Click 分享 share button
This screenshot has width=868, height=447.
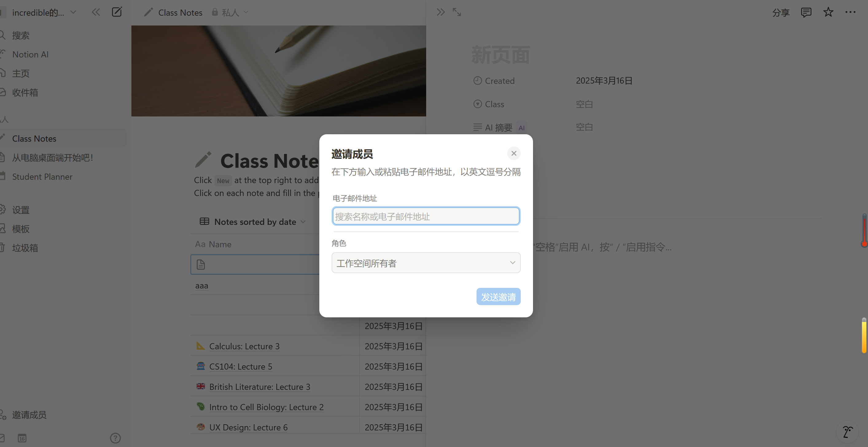[781, 13]
